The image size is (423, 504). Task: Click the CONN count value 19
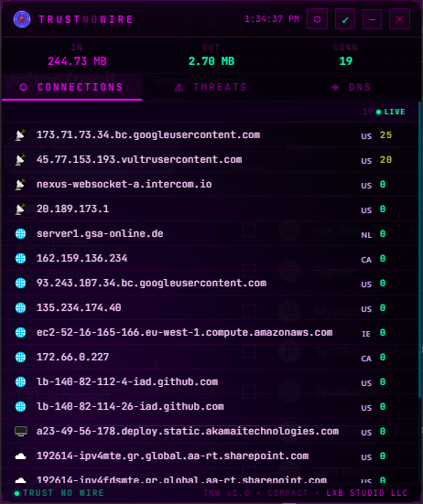pyautogui.click(x=346, y=61)
